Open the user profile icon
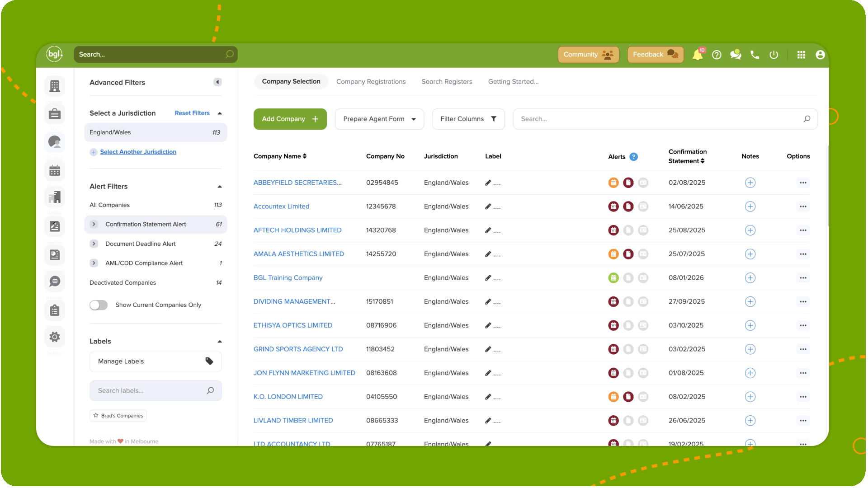Image resolution: width=868 pixels, height=488 pixels. coord(820,55)
